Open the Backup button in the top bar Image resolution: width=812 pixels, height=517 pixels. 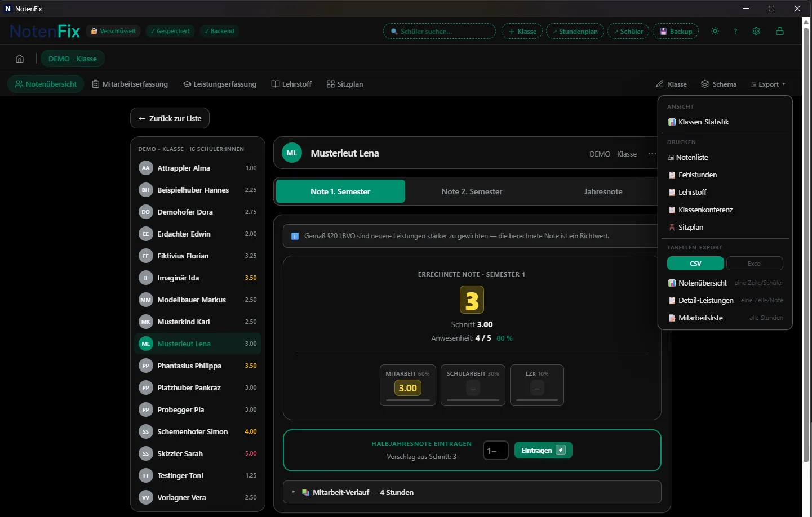(676, 31)
